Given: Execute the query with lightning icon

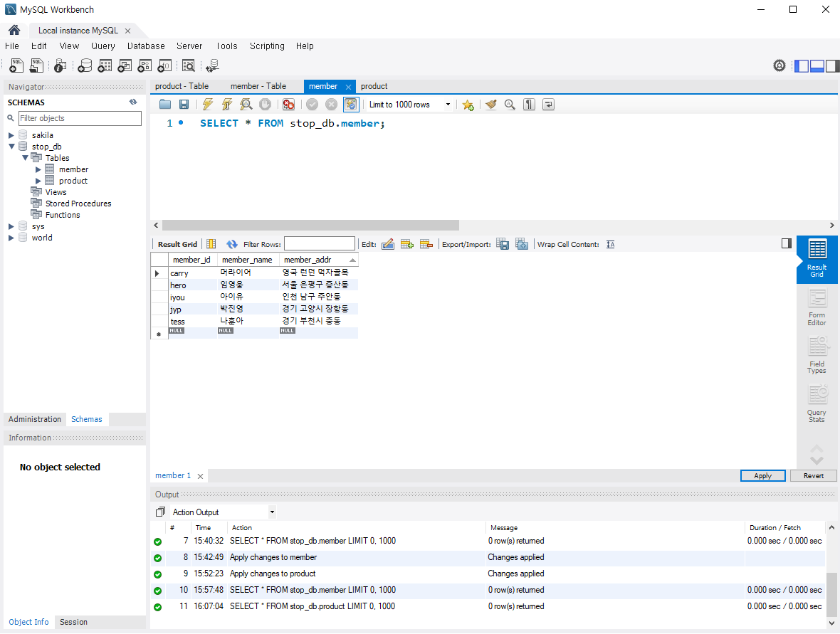Looking at the screenshot, I should (208, 105).
